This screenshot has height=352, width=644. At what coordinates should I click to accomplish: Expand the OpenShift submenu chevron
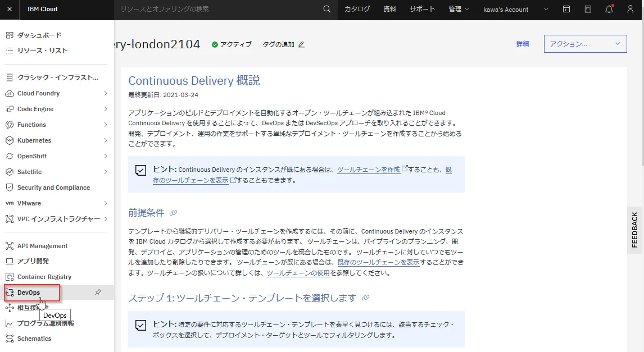tap(106, 156)
